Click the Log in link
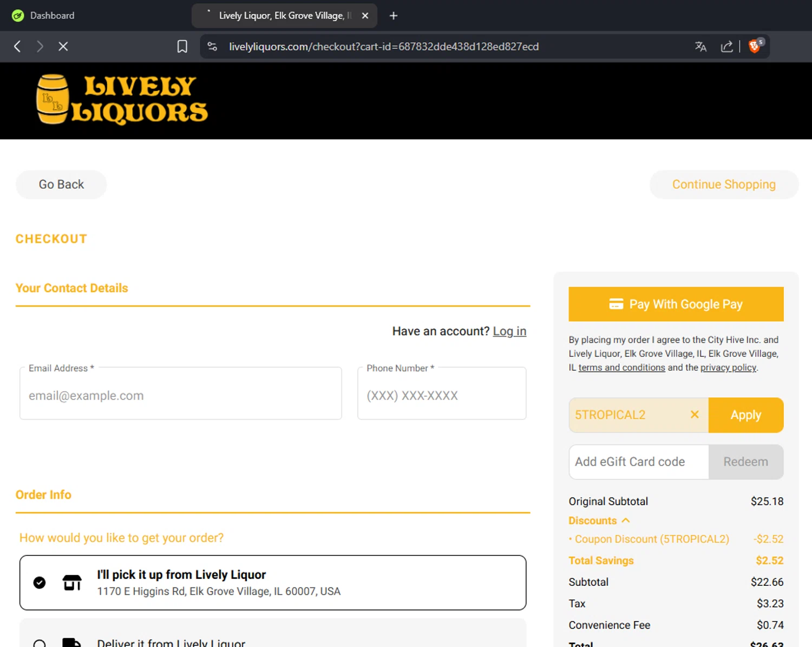Viewport: 812px width, 647px height. click(509, 331)
